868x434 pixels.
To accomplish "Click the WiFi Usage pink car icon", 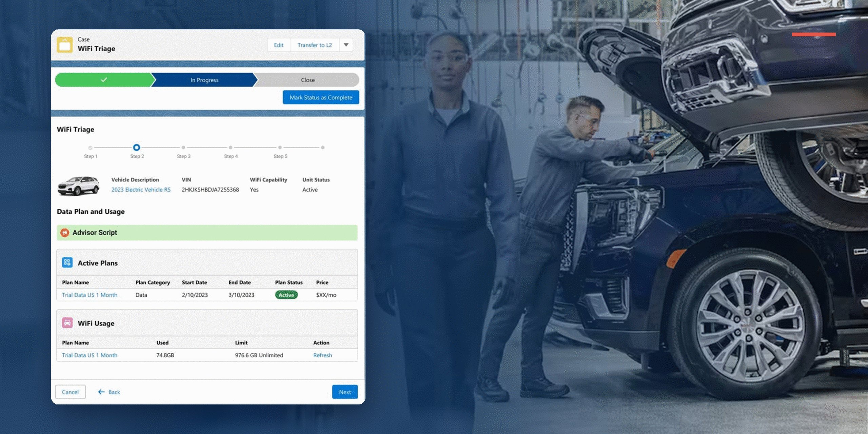I will [67, 323].
